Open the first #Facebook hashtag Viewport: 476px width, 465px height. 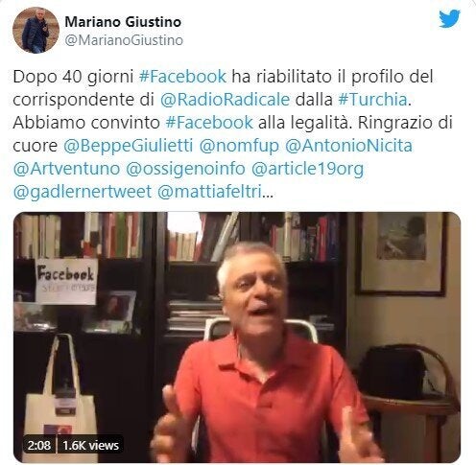[182, 77]
